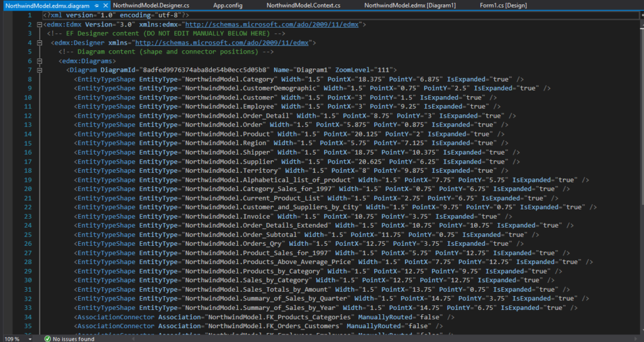
Task: Open the NorthwindModel.edmx [Diagram1] tab
Action: pyautogui.click(x=410, y=5)
